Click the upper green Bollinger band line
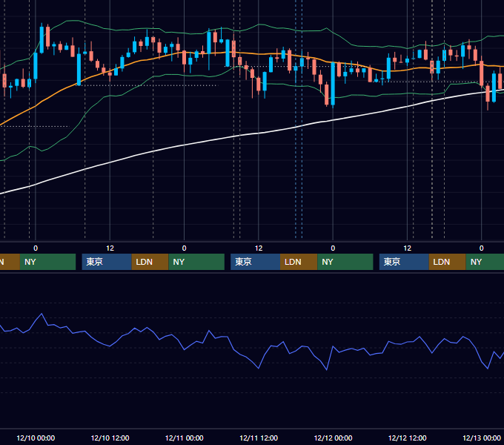The image size is (504, 445). coord(259,24)
